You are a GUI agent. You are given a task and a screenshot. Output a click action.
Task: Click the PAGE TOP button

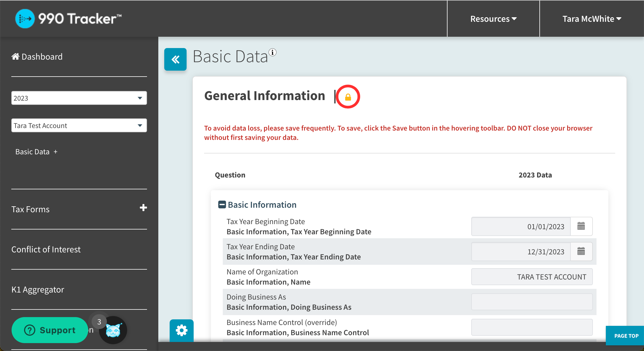tap(626, 336)
